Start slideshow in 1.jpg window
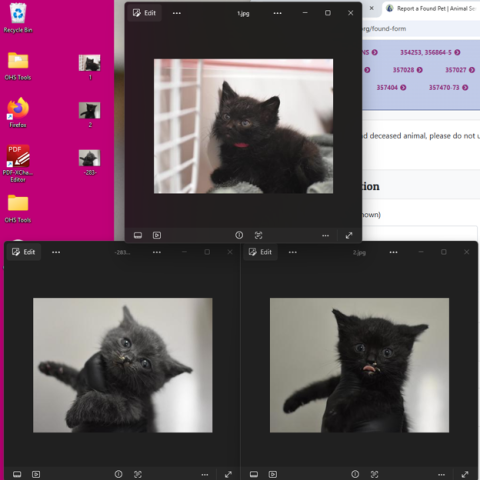Viewport: 480px width, 480px height. [157, 235]
